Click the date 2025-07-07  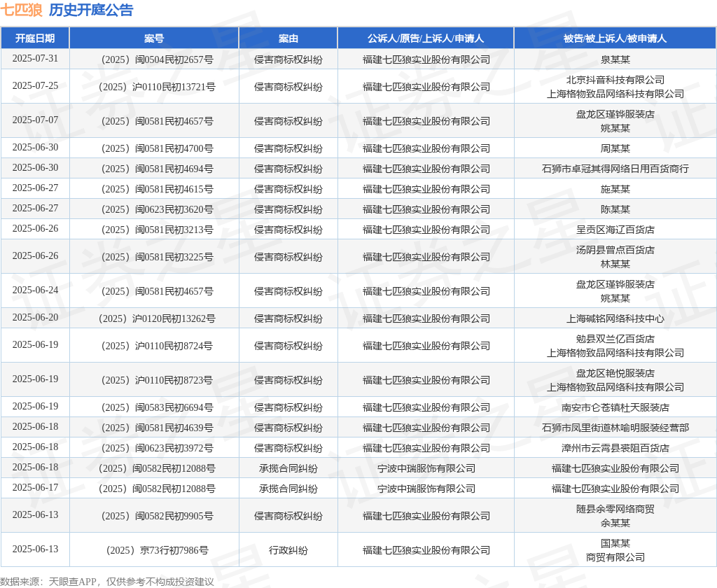coord(35,120)
